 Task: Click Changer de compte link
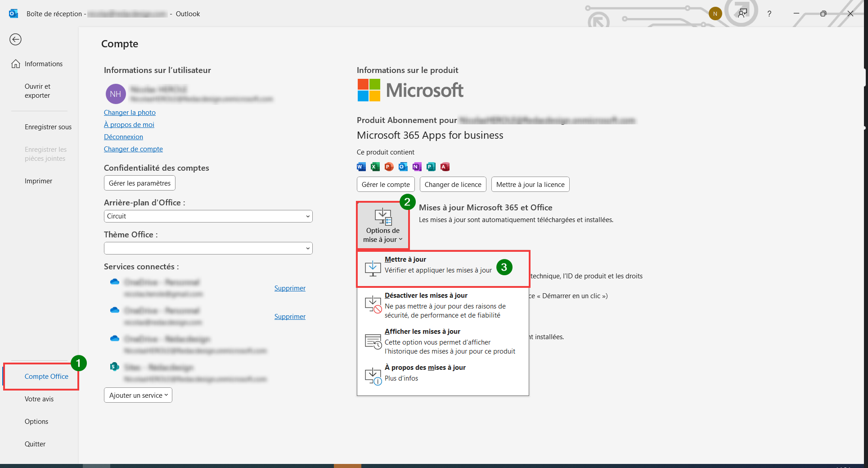click(x=133, y=149)
